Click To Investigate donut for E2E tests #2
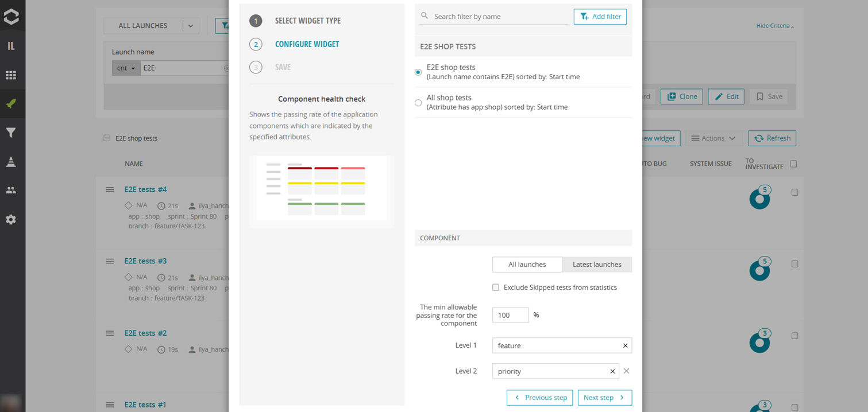Image resolution: width=868 pixels, height=412 pixels. pyautogui.click(x=760, y=342)
